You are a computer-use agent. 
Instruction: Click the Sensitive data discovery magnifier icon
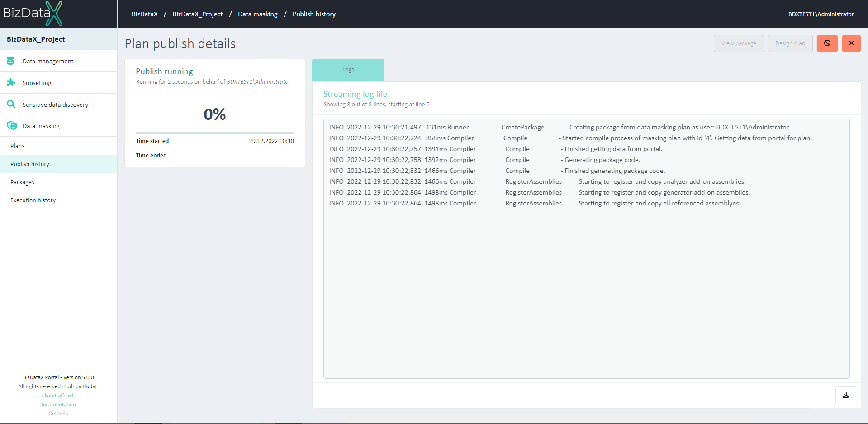[11, 104]
